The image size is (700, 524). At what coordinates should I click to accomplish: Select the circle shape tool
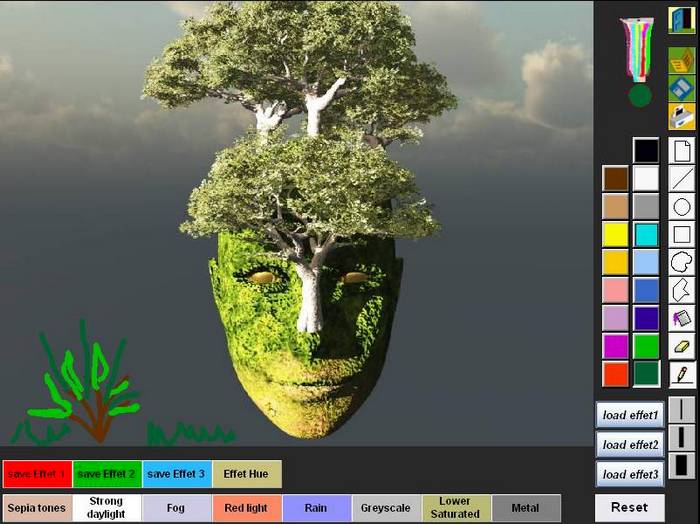(682, 207)
